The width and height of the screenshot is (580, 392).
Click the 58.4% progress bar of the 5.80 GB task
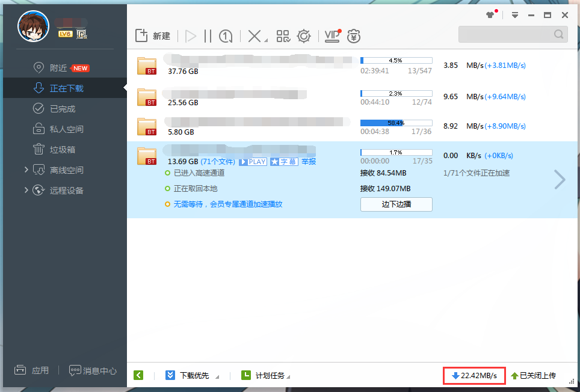click(x=396, y=123)
